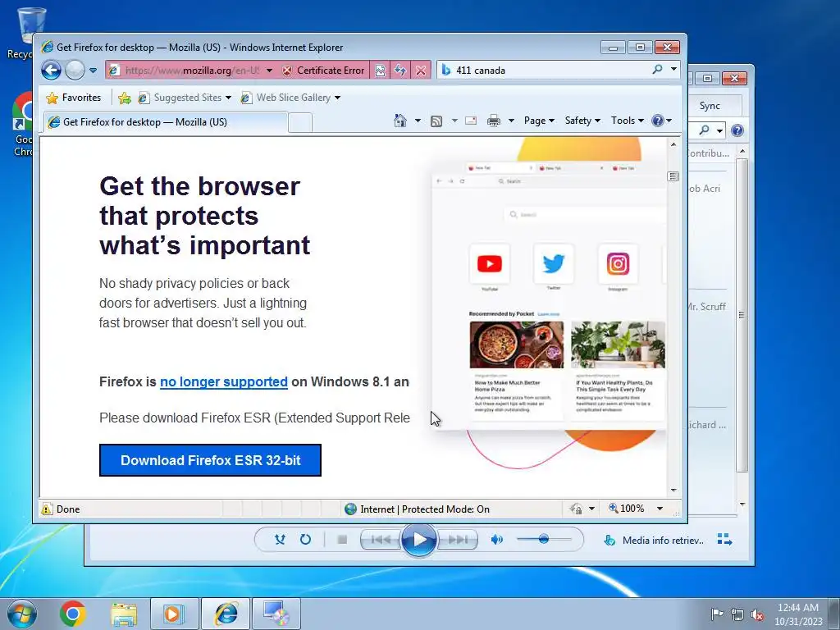This screenshot has height=630, width=840.
Task: Click the muted volume tray icon
Action: [x=757, y=614]
